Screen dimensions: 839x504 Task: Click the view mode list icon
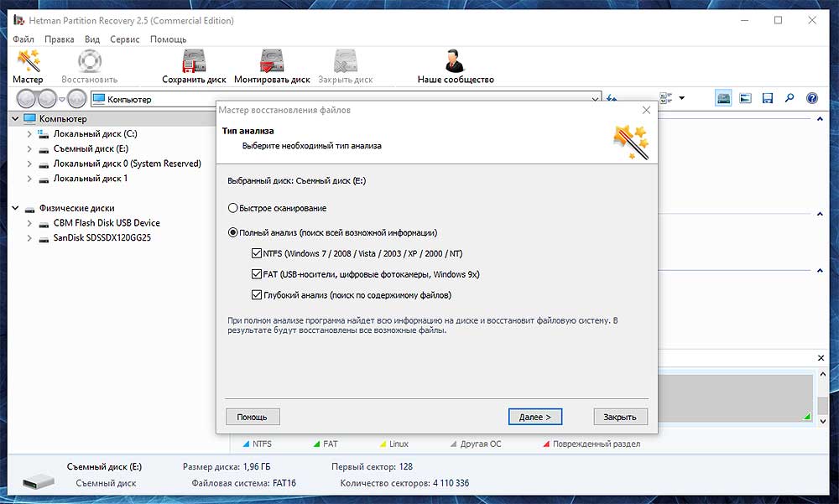(x=665, y=98)
